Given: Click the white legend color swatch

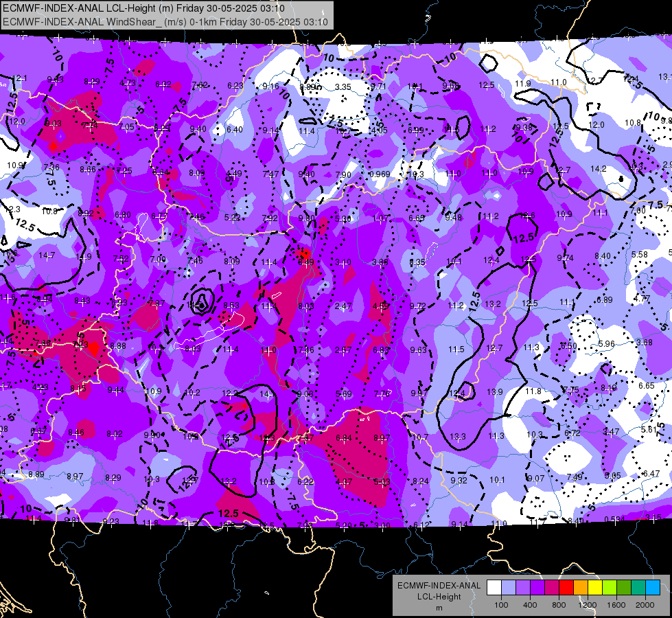Looking at the screenshot, I should (x=494, y=587).
